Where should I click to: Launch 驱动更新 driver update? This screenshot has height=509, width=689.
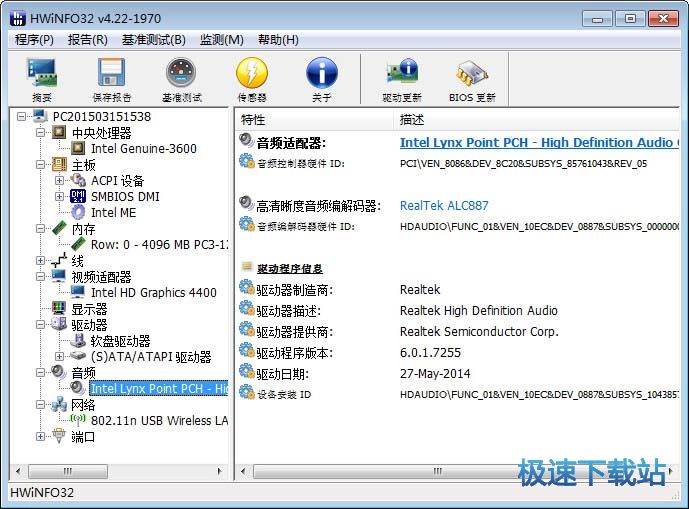click(x=402, y=79)
